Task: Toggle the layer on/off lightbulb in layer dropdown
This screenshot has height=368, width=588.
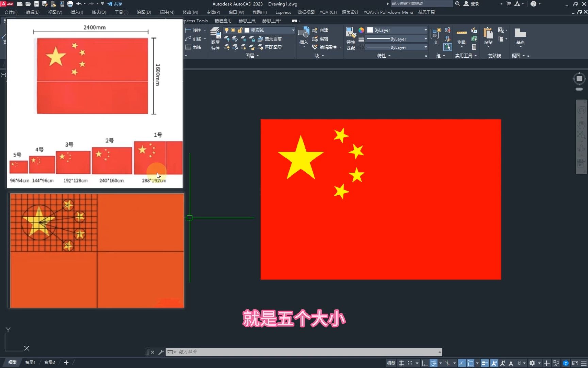Action: pos(227,30)
